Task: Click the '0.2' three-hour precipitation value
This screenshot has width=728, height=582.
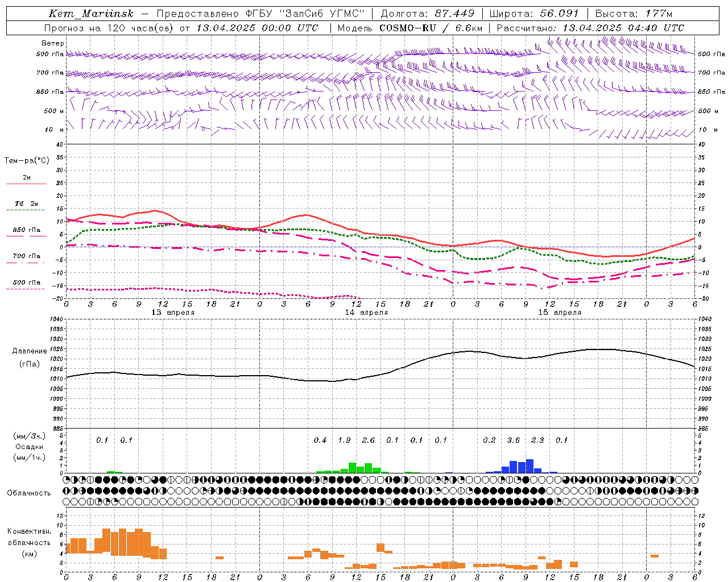Action: (x=489, y=440)
